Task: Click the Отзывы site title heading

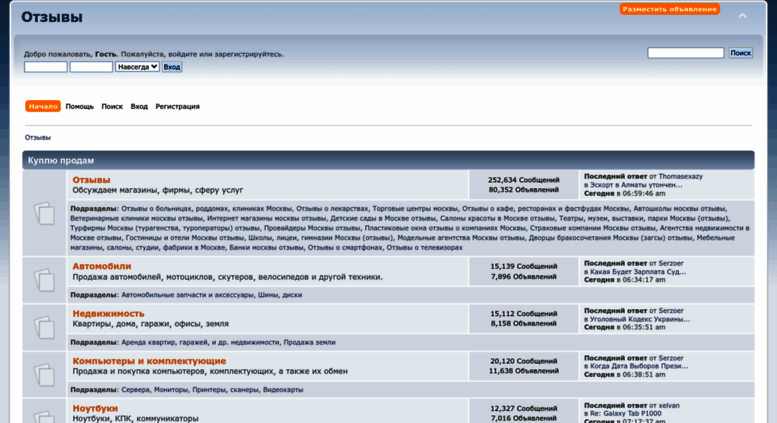Action: [52, 17]
